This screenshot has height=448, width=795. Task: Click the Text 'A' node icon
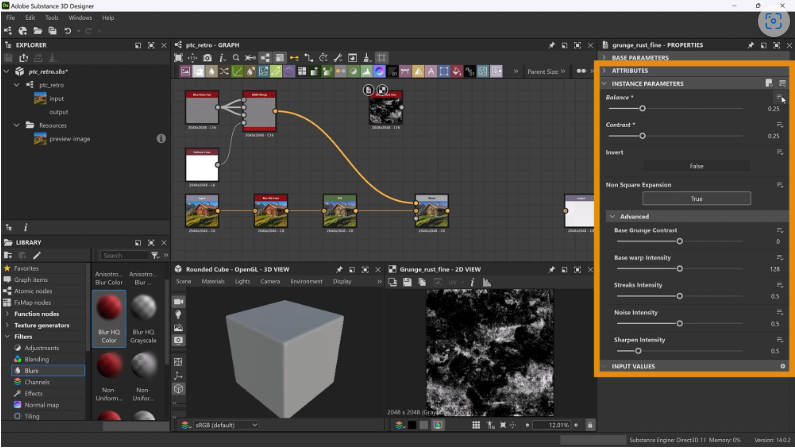click(x=431, y=71)
